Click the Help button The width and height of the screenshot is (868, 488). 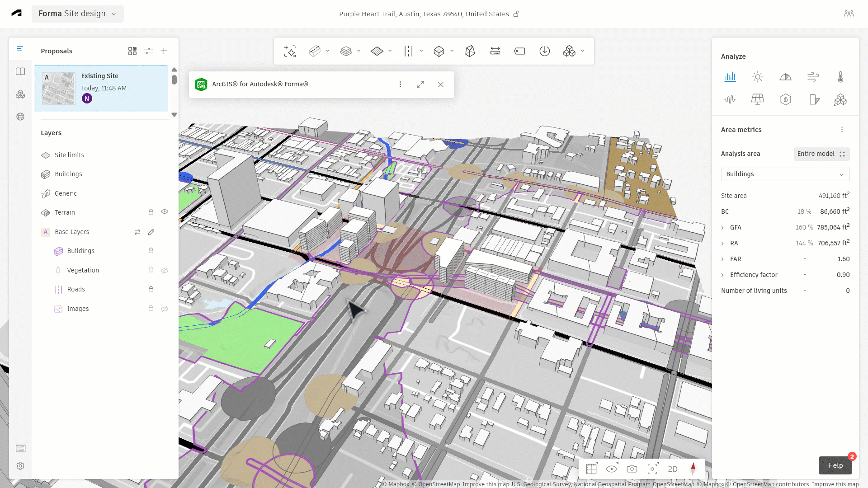tap(835, 465)
